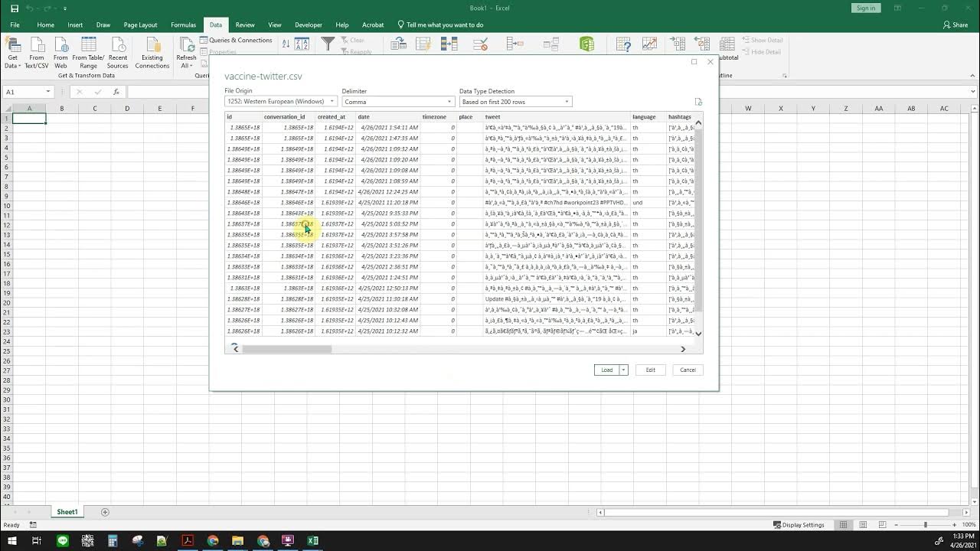Switch to the Developer tab
This screenshot has height=551, width=980.
[309, 24]
